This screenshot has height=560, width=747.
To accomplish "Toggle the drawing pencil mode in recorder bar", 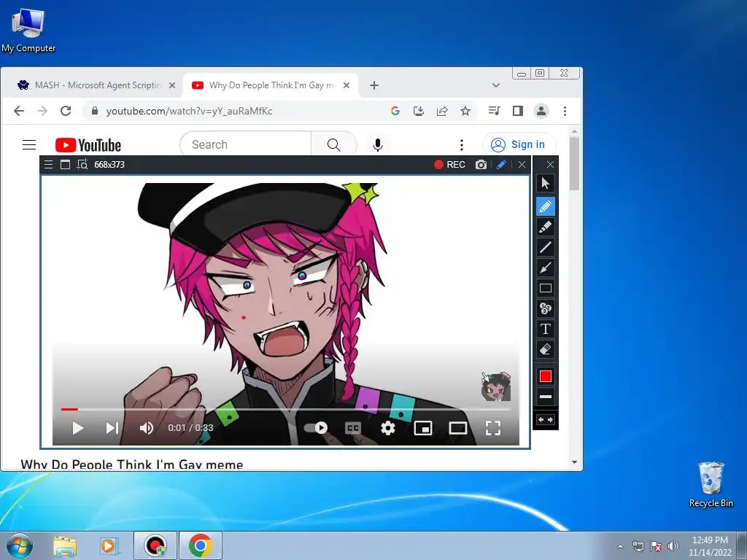I will click(x=501, y=164).
